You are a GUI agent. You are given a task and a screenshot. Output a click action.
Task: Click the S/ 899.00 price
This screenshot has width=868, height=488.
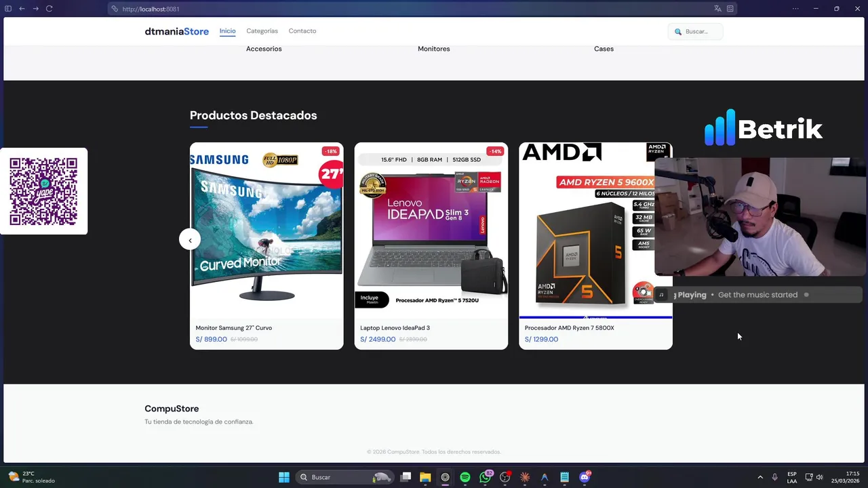(211, 340)
